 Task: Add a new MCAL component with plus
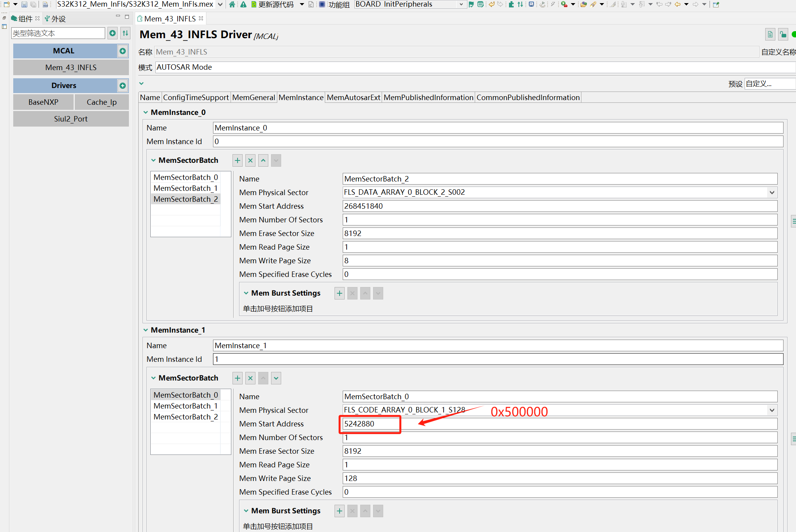pos(123,51)
